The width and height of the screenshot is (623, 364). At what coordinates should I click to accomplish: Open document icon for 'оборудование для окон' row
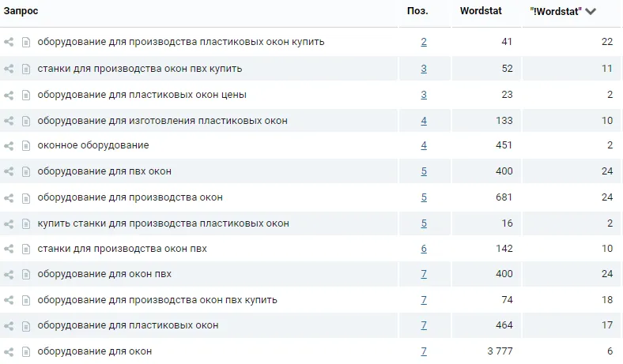[x=26, y=351]
